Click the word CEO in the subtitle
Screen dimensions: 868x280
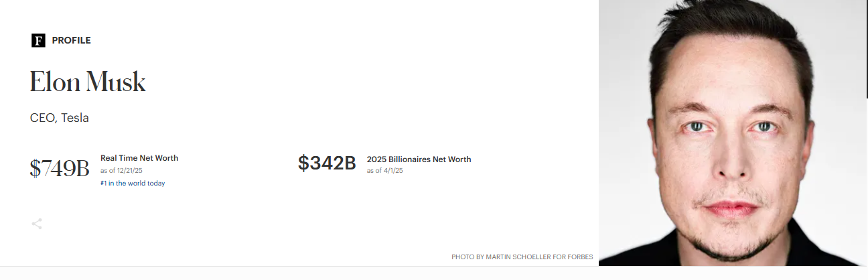pos(42,118)
